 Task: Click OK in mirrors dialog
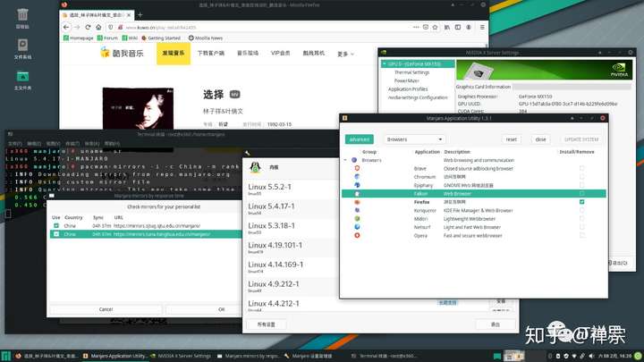(204, 309)
